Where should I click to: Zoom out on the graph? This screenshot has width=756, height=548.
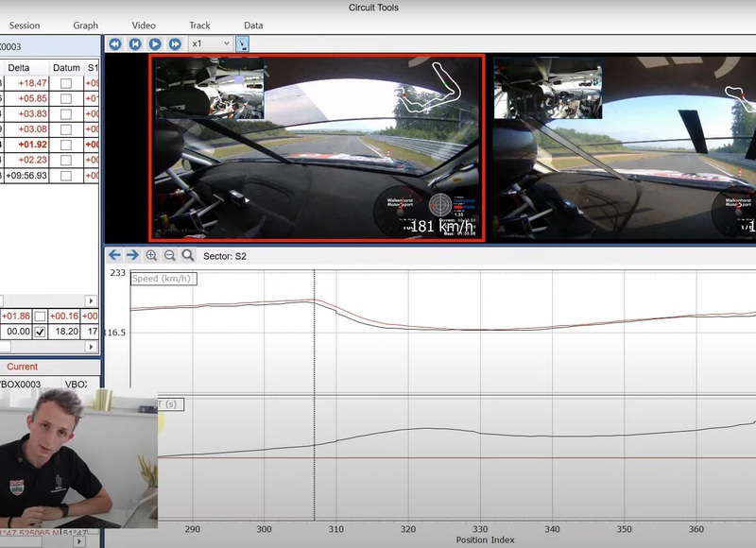click(x=170, y=255)
